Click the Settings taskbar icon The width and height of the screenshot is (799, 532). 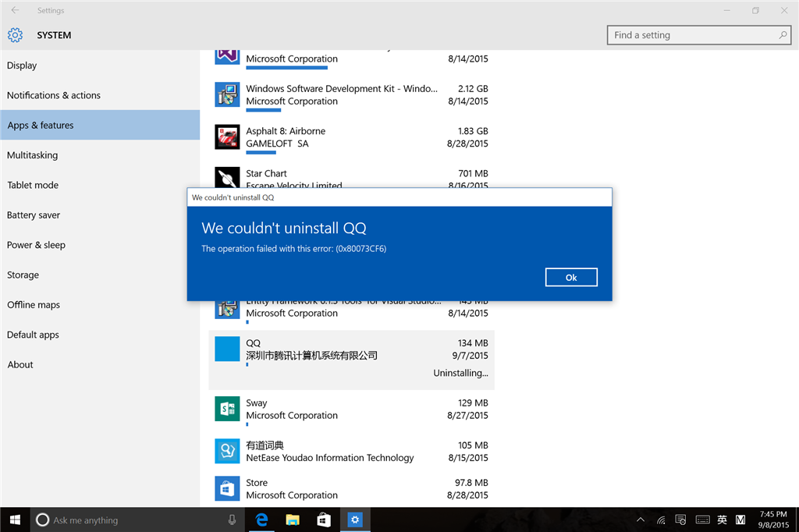click(355, 520)
